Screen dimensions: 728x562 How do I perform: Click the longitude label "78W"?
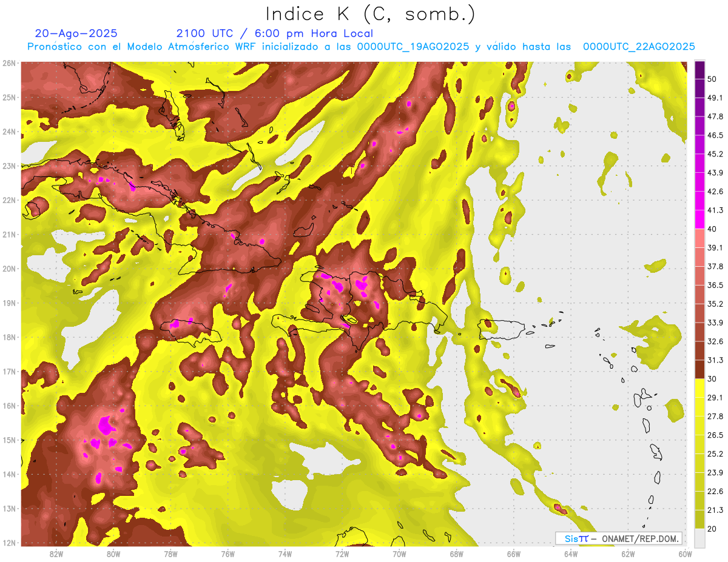(x=170, y=554)
